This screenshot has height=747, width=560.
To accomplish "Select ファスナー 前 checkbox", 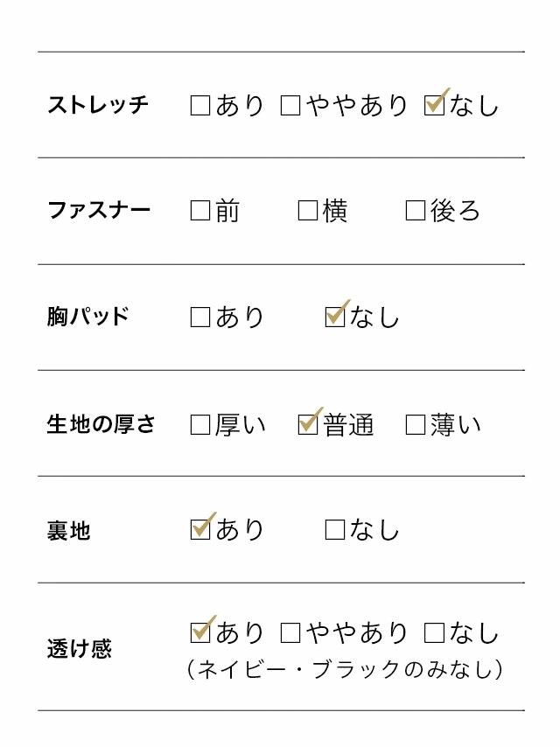I will (x=200, y=211).
